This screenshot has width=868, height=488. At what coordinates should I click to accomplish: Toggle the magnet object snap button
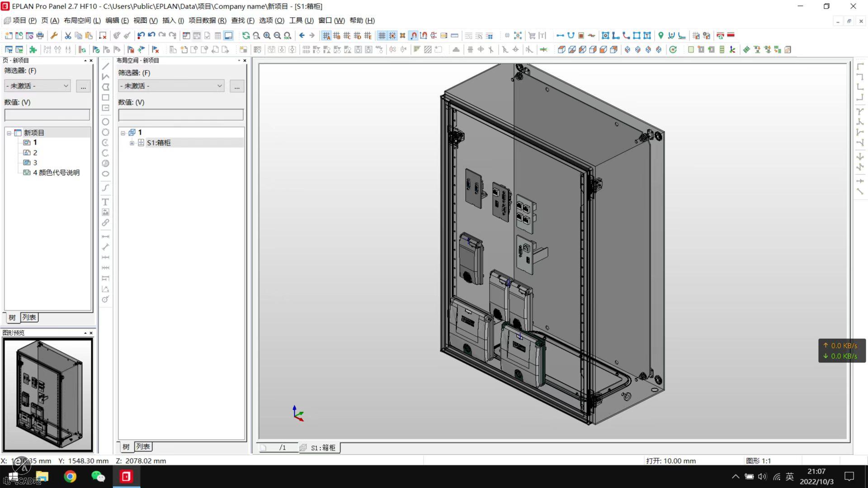pyautogui.click(x=413, y=35)
